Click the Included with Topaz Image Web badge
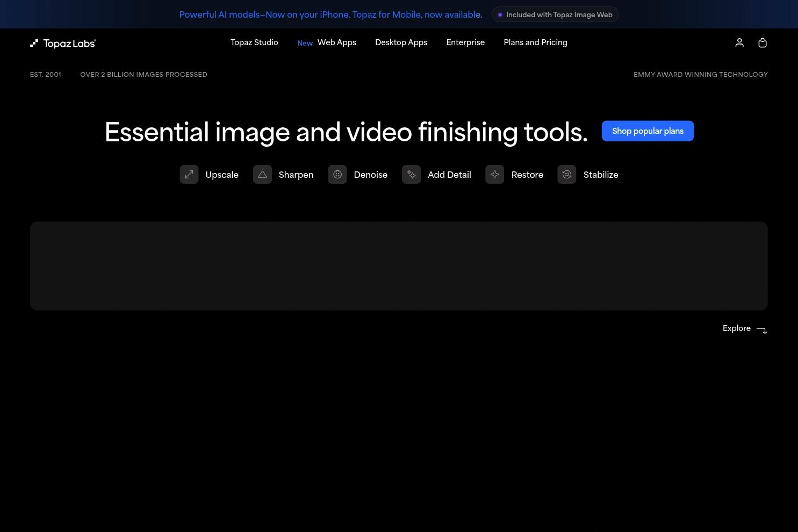798x532 pixels. [x=555, y=15]
